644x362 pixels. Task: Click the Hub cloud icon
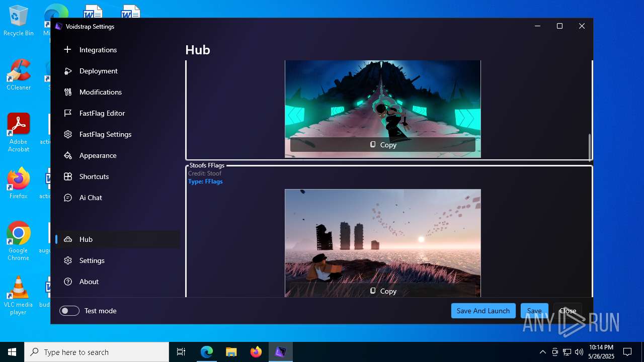click(68, 239)
